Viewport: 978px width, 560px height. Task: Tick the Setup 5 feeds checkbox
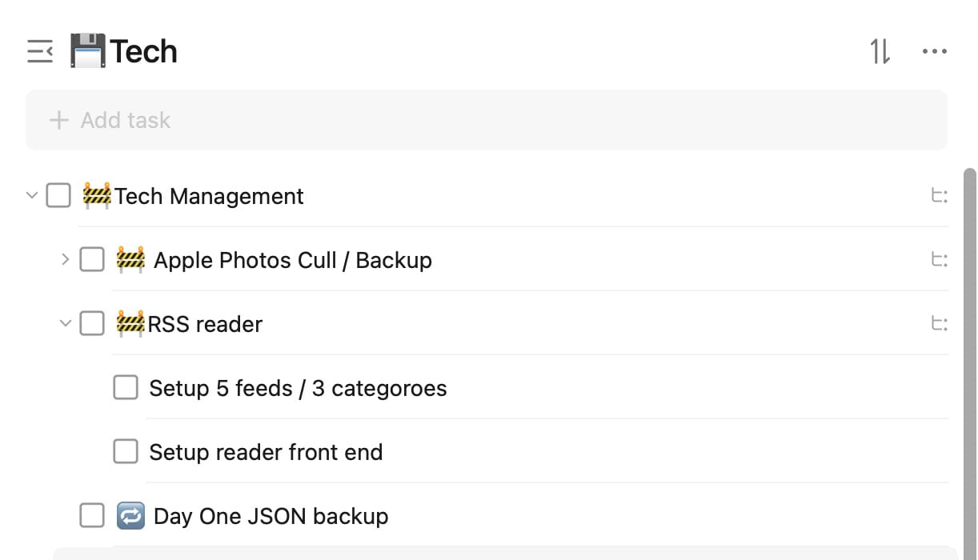point(126,388)
